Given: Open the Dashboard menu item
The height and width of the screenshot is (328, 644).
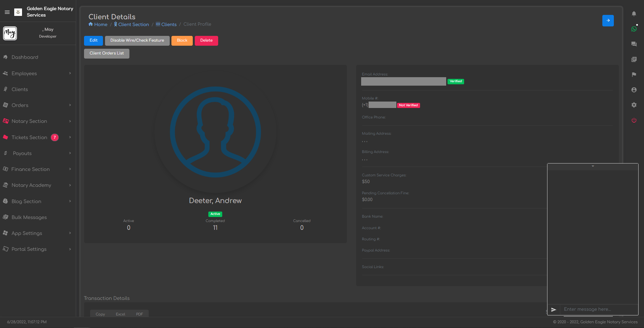Looking at the screenshot, I should click(25, 57).
